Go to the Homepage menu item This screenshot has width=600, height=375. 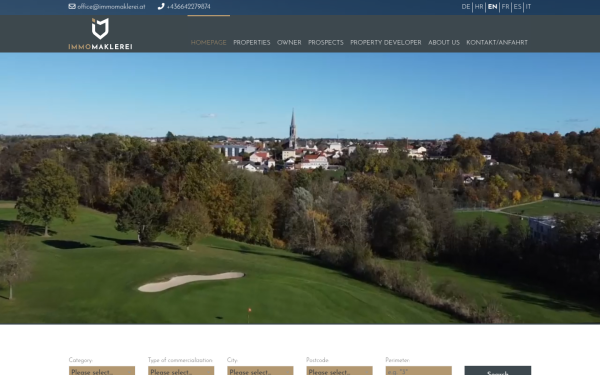coord(209,42)
